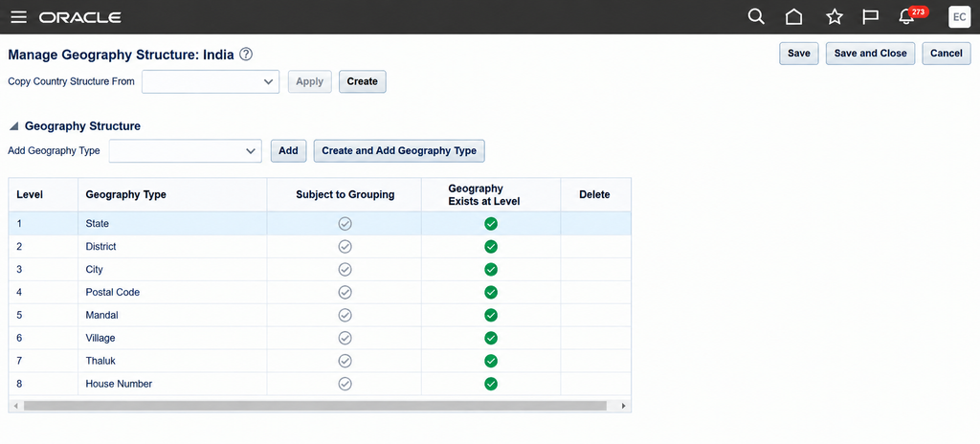Screen dimensions: 980x444
Task: Click the green check icon in the City row
Action: (x=491, y=270)
